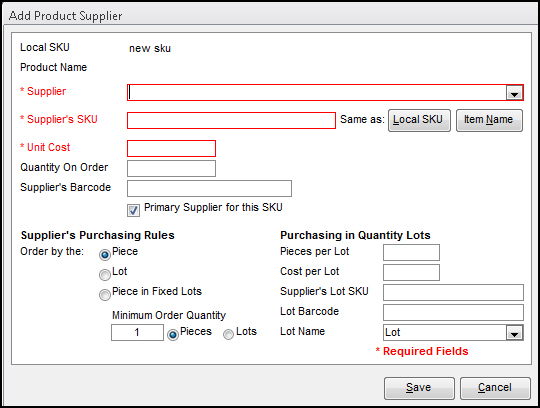Screen dimensions: 540x408
Task: Expand the Lot Name dropdown arrow
Action: point(514,333)
